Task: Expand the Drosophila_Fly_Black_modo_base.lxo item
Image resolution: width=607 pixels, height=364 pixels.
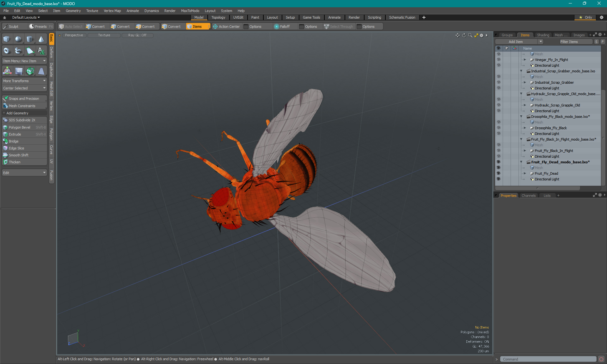Action: [520, 116]
